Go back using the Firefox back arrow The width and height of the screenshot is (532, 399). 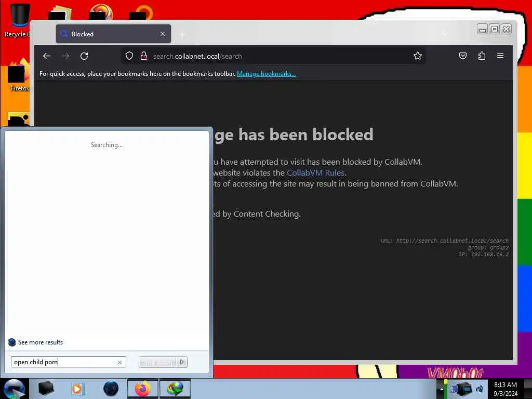pyautogui.click(x=47, y=56)
